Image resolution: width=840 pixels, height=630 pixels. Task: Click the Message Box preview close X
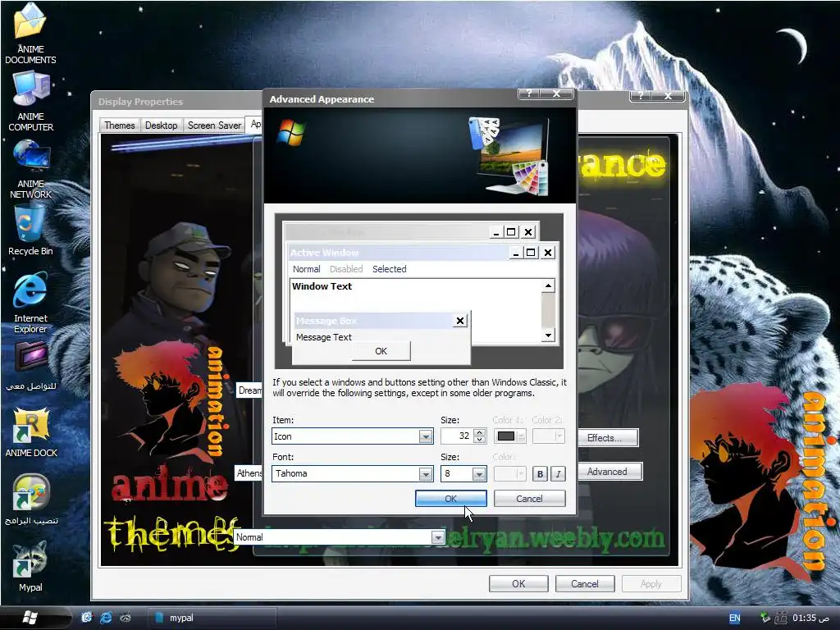(x=459, y=321)
